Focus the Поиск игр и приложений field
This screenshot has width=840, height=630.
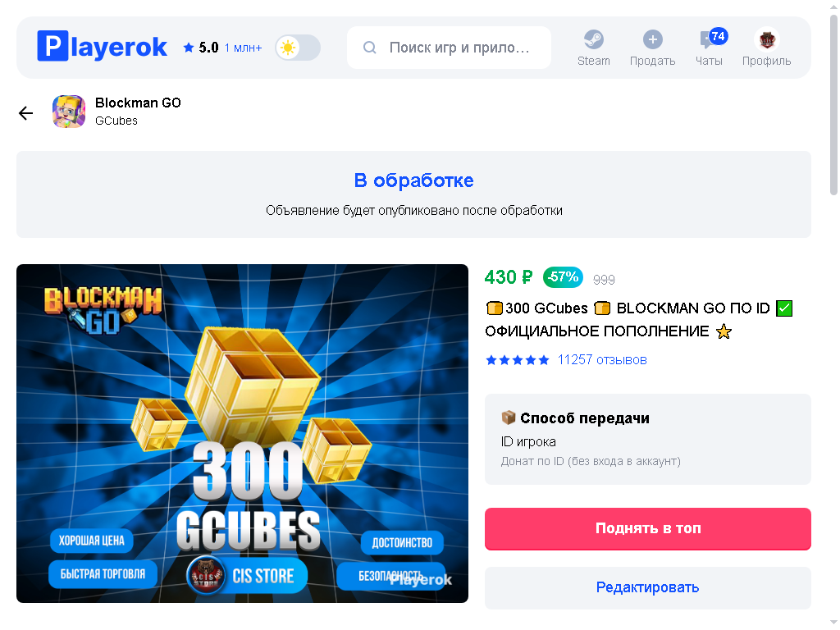449,48
